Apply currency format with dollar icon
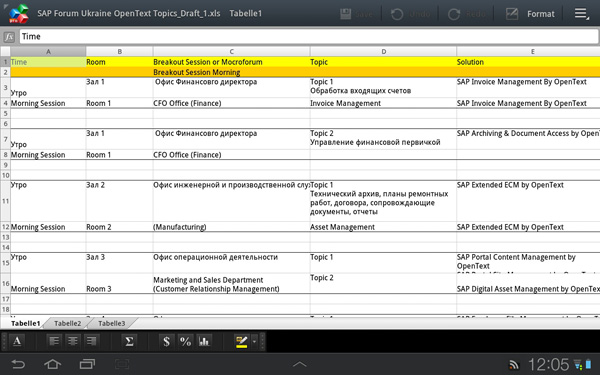 click(x=166, y=341)
